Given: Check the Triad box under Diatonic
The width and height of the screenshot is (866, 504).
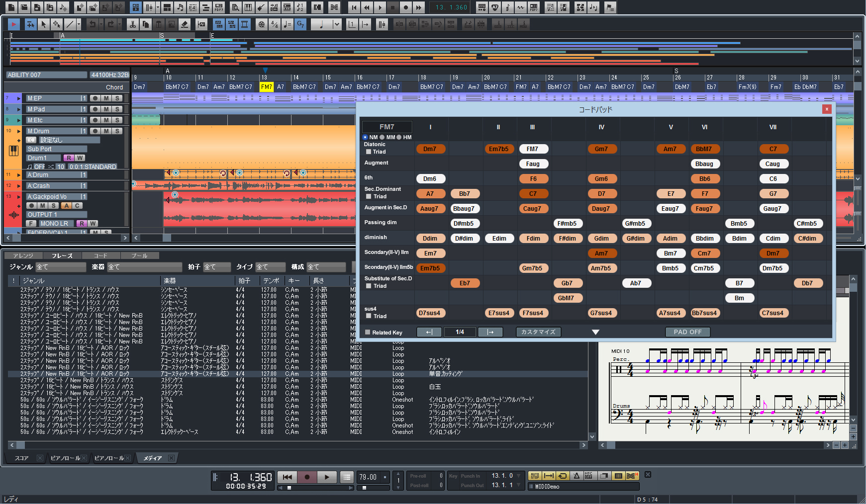Looking at the screenshot, I should pos(369,152).
